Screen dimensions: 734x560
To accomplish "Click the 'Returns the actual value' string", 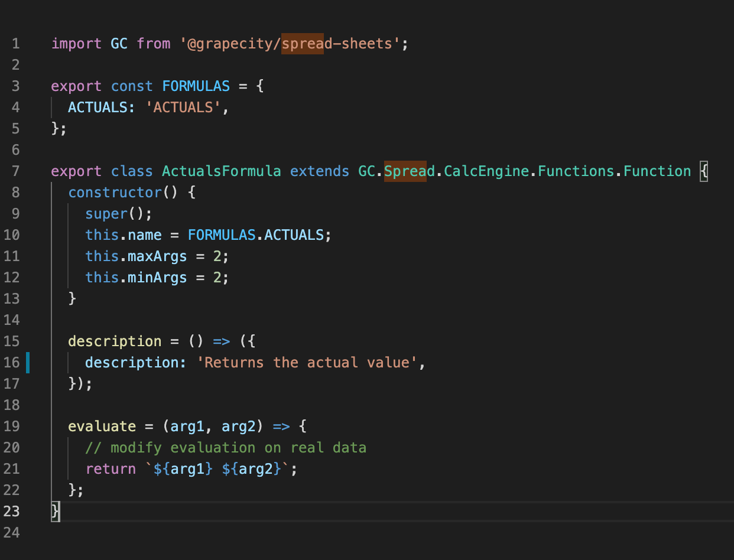I will (307, 362).
